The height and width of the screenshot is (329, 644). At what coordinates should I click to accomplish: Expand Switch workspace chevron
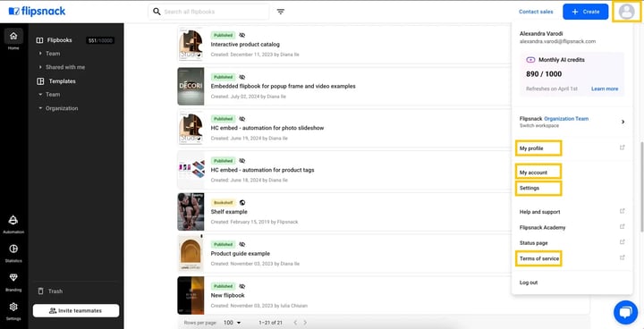point(623,122)
